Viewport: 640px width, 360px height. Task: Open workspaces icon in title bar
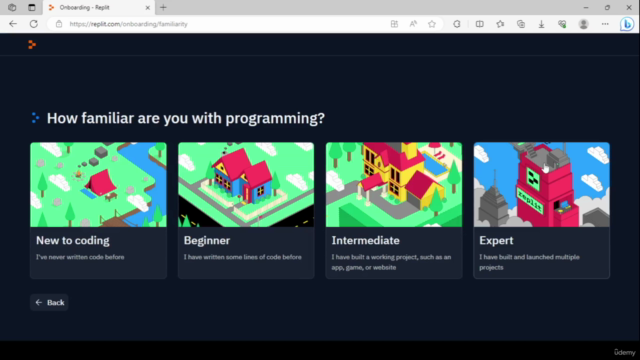12,7
